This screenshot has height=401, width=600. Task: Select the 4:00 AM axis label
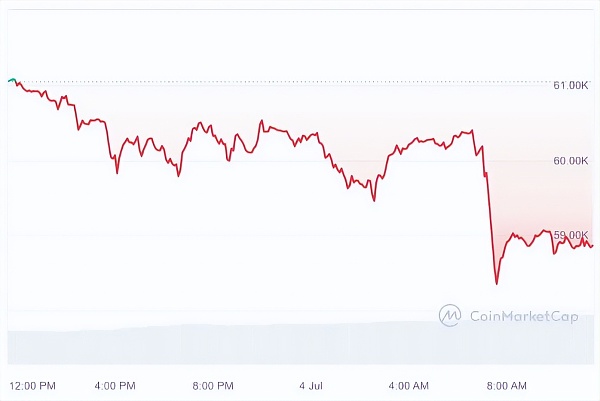408,385
